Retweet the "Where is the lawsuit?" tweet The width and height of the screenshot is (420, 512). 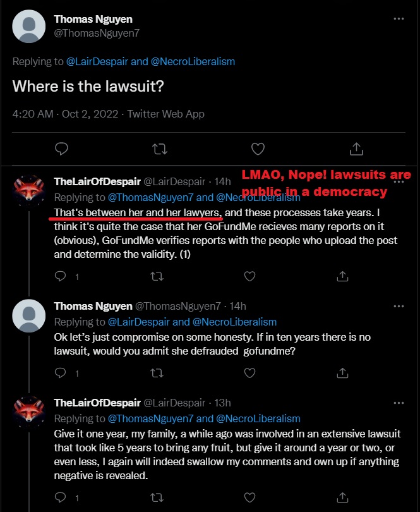click(160, 149)
